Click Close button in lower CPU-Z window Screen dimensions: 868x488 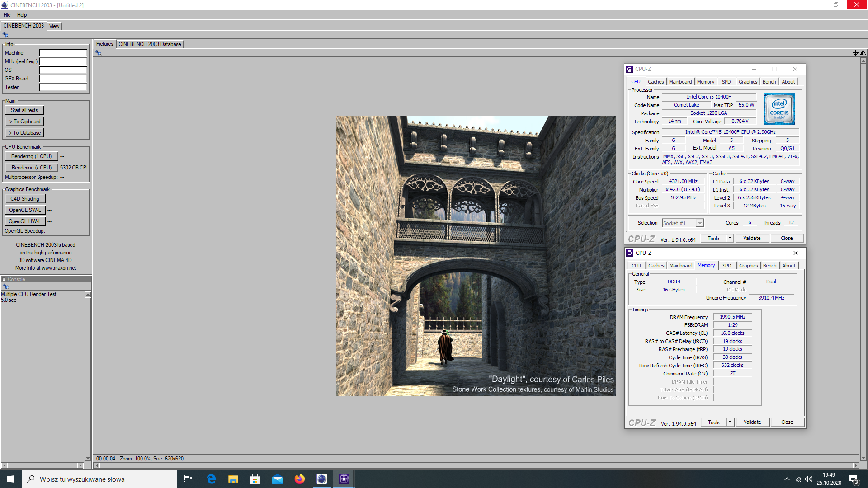click(787, 422)
